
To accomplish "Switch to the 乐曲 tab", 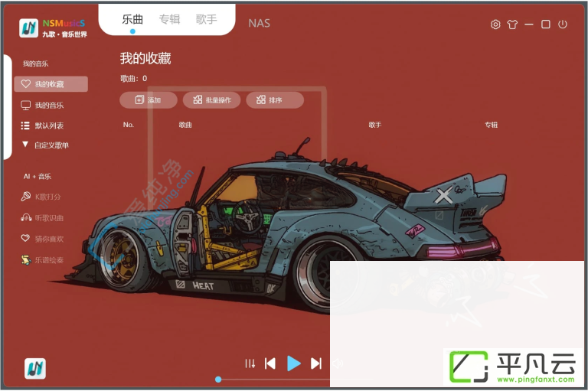I will 132,19.
